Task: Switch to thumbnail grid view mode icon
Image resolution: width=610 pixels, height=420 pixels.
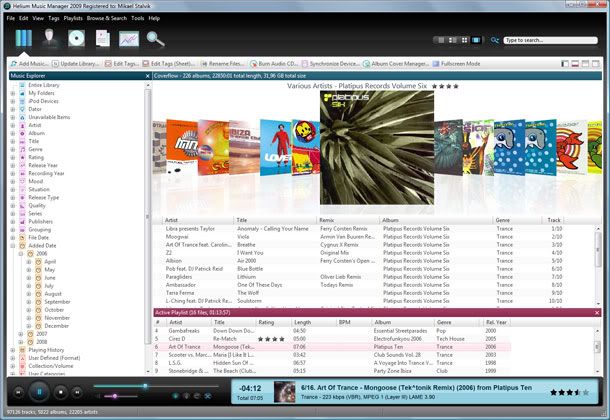Action: pos(465,40)
